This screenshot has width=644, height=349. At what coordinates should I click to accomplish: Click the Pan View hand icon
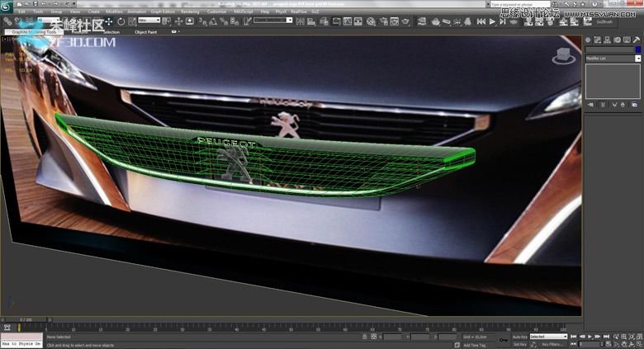[x=624, y=344]
